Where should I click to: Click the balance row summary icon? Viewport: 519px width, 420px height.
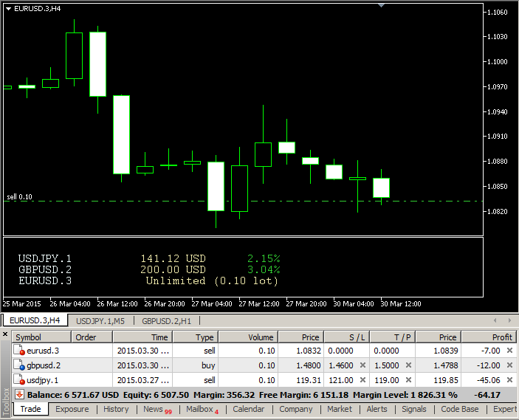tap(19, 394)
